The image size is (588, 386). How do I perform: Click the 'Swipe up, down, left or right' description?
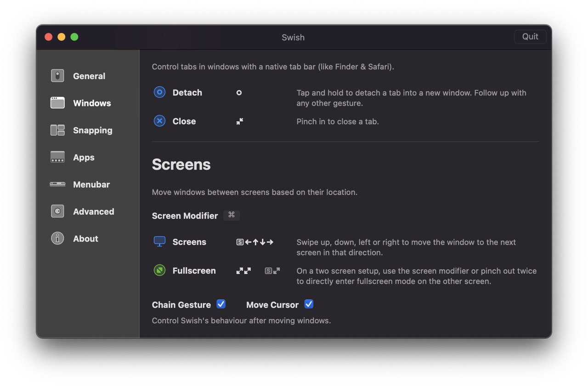406,247
